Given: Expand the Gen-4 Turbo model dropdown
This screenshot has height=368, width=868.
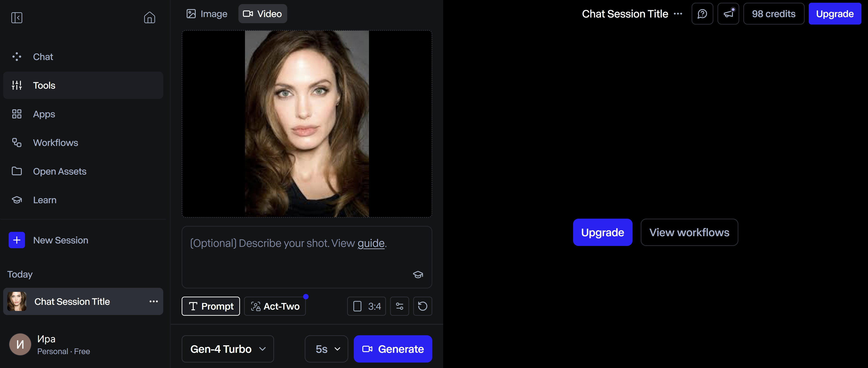Looking at the screenshot, I should click(228, 349).
